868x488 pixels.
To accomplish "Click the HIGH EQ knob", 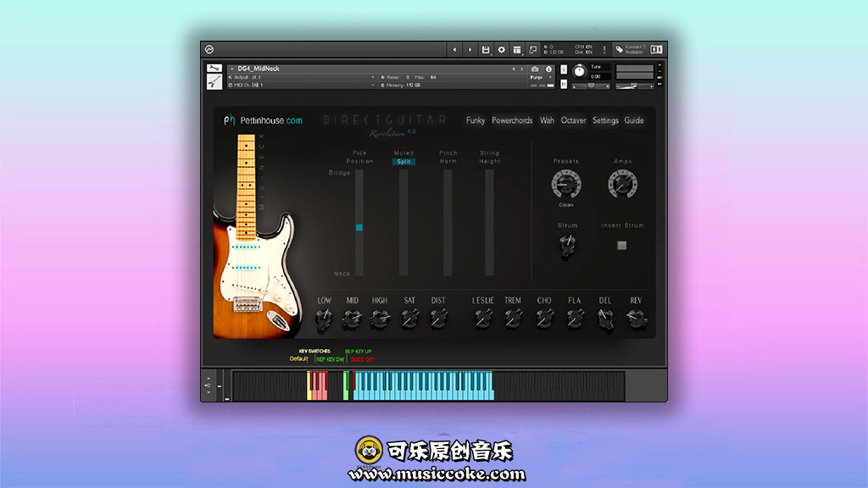I will [380, 319].
